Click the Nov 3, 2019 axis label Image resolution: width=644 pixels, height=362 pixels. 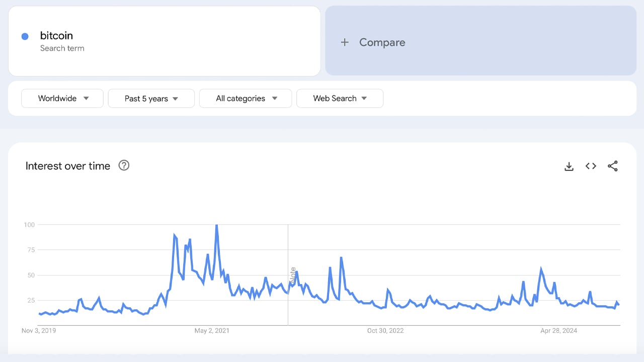click(x=39, y=330)
